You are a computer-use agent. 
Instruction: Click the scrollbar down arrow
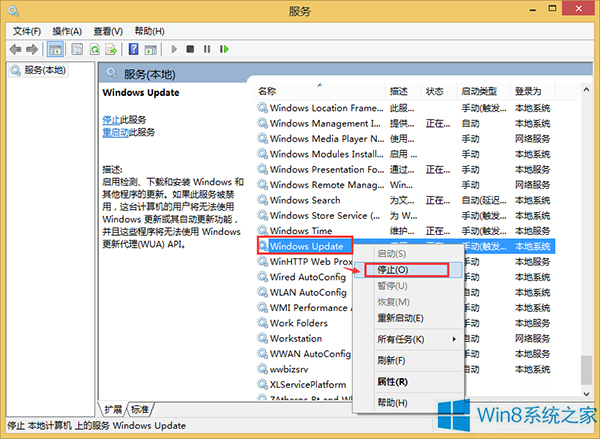[x=586, y=394]
